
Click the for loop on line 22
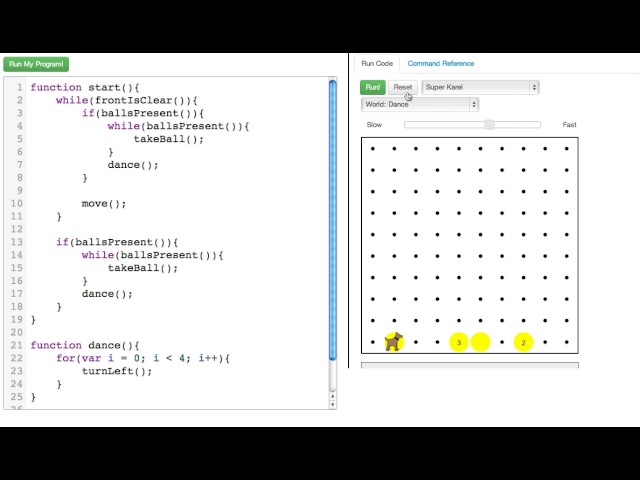click(143, 358)
